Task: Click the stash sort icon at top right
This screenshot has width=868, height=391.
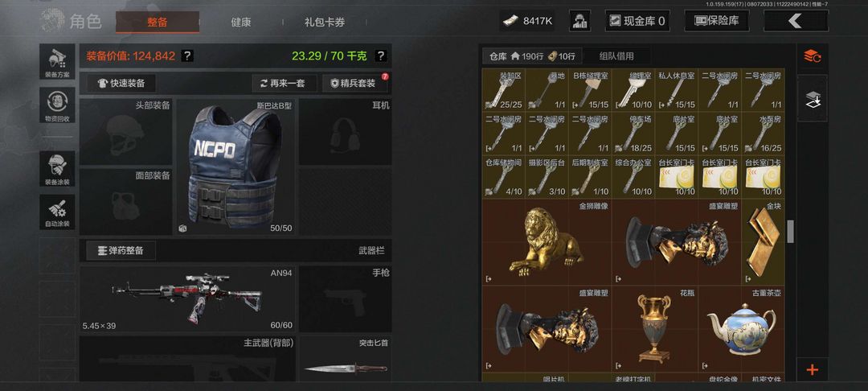Action: pyautogui.click(x=812, y=56)
